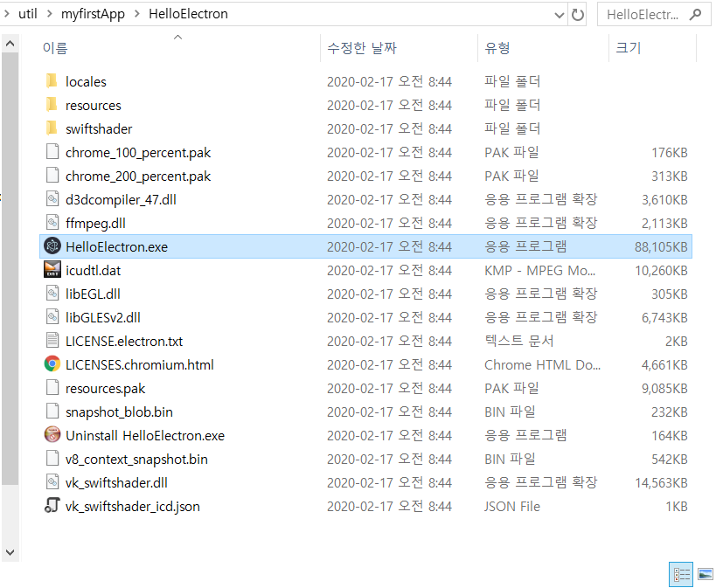The height and width of the screenshot is (588, 723).
Task: Click the vk_swiftshader.dll file icon
Action: pyautogui.click(x=52, y=482)
